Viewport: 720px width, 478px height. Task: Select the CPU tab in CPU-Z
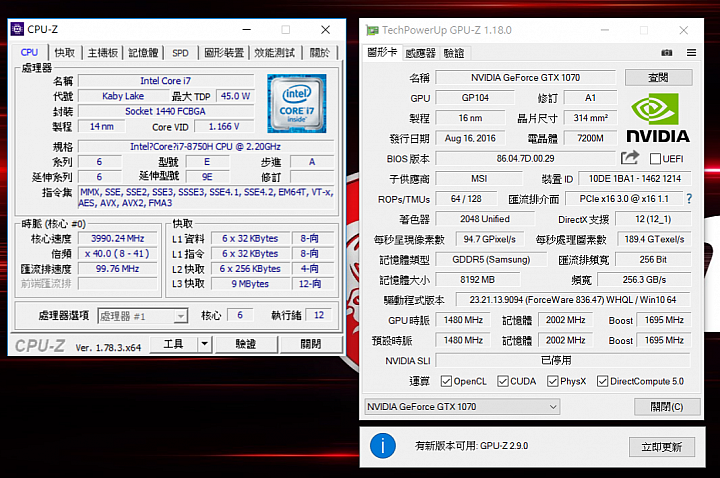[x=29, y=52]
